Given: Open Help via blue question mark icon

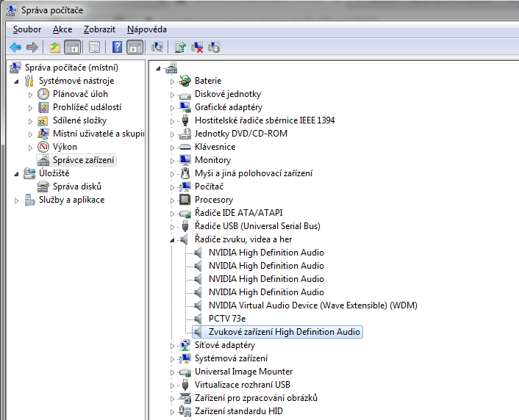Looking at the screenshot, I should pyautogui.click(x=117, y=47).
